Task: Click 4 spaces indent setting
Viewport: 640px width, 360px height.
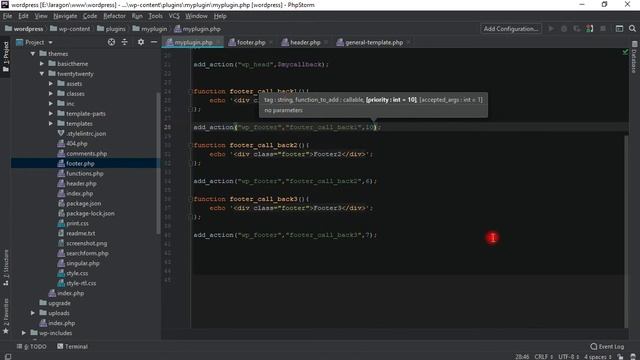Action: tap(598, 357)
